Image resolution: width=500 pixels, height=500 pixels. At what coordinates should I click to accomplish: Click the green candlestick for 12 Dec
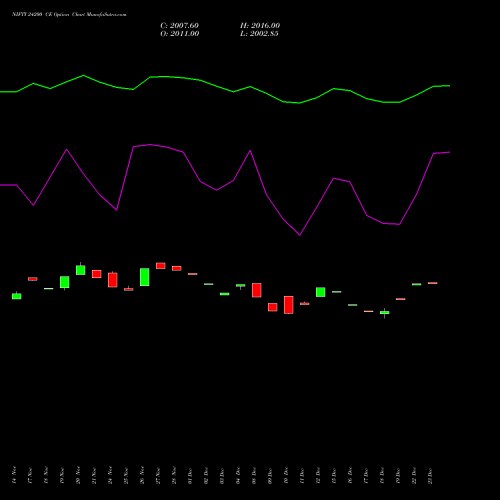point(321,292)
